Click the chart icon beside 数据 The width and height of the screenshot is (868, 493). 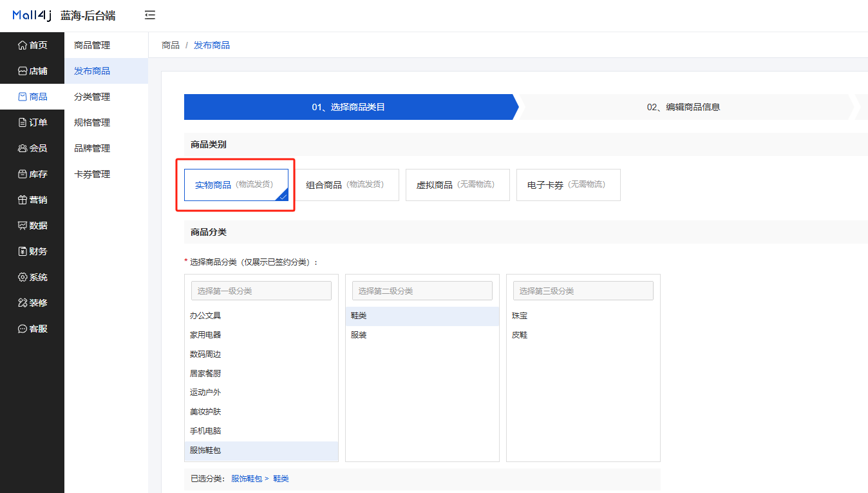(23, 226)
